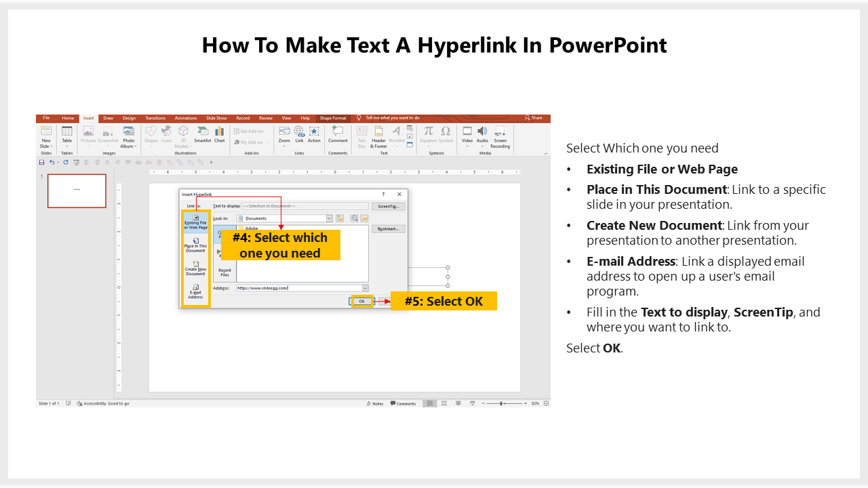Open the 3D Models icon
Viewport: 868px width, 488px height.
pyautogui.click(x=183, y=131)
